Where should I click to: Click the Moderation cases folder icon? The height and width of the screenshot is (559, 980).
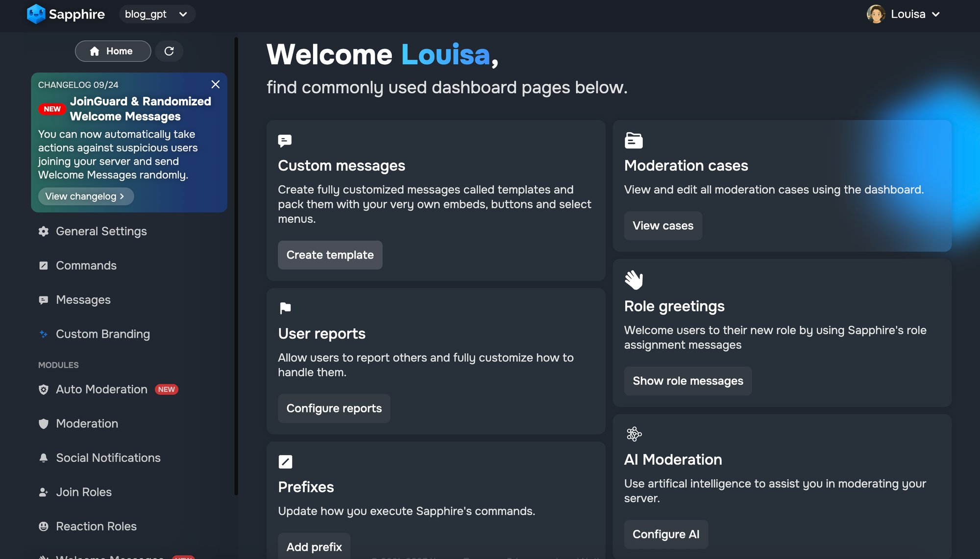pyautogui.click(x=634, y=141)
